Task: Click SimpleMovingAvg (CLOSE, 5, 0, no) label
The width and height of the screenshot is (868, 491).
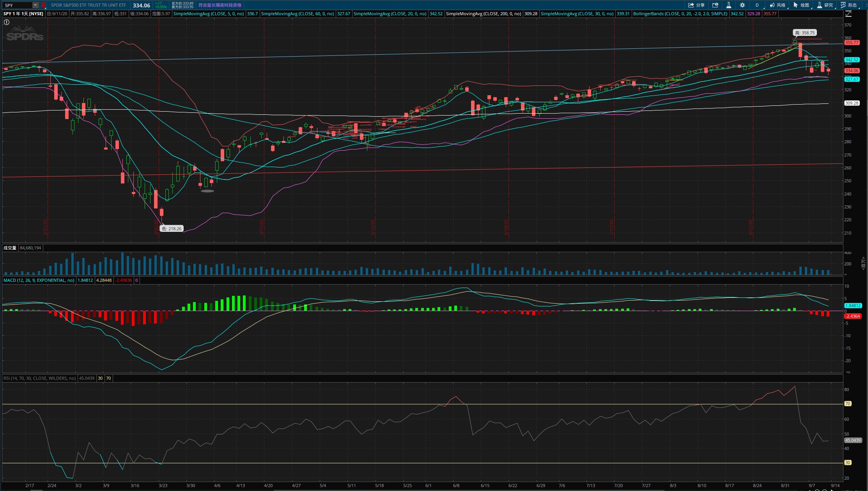Action: (209, 14)
